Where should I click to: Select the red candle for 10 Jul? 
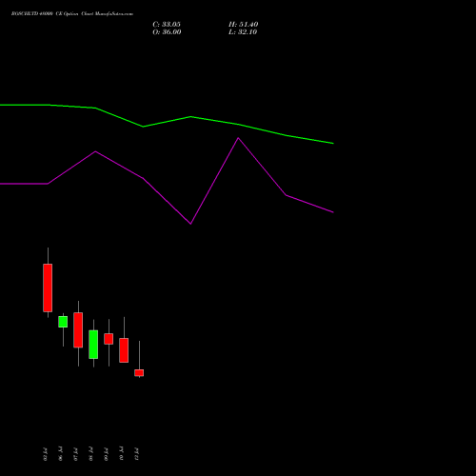click(124, 350)
